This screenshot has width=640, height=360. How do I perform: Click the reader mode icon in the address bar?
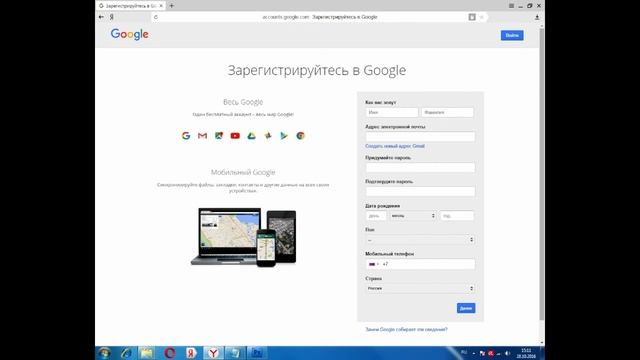472,17
